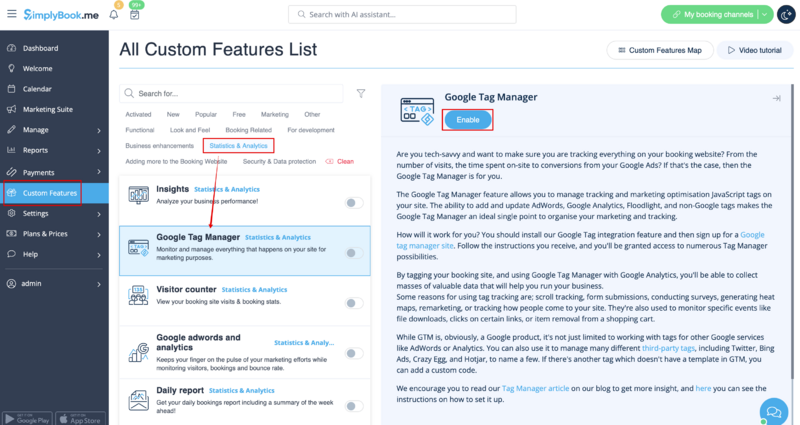Open the calendar tasks icon with 99+ badge
Image resolution: width=800 pixels, height=425 pixels.
pyautogui.click(x=134, y=14)
